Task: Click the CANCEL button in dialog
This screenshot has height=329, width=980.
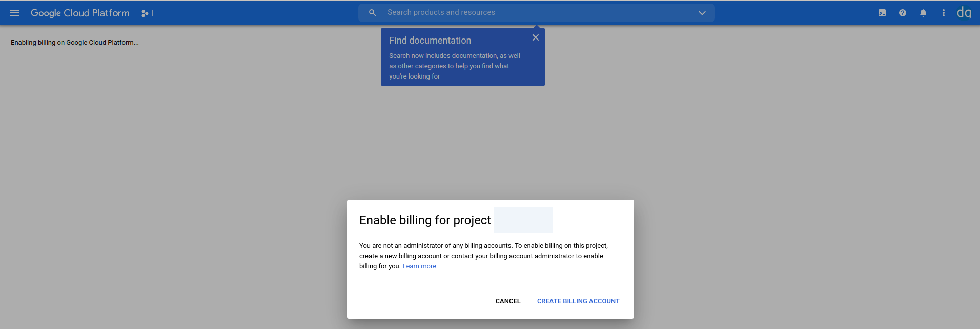Action: (x=508, y=301)
